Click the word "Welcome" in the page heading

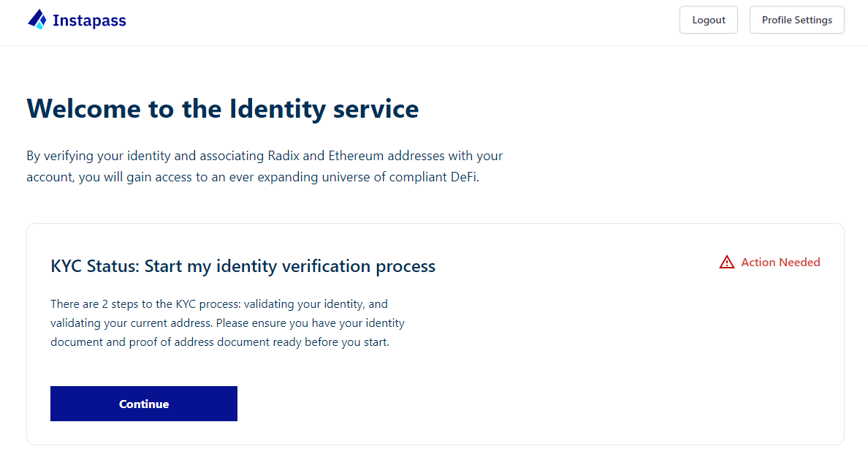pos(83,109)
